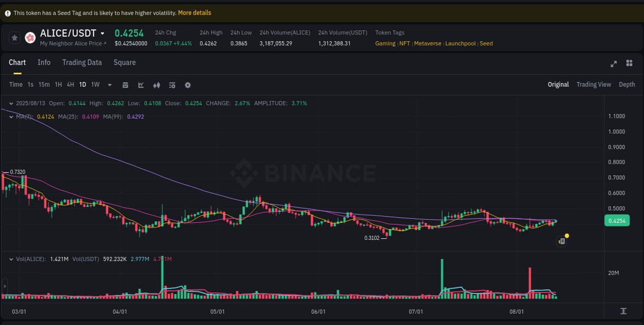The height and width of the screenshot is (325, 644).
Task: Click the green 0.4254 price tag
Action: [x=617, y=220]
